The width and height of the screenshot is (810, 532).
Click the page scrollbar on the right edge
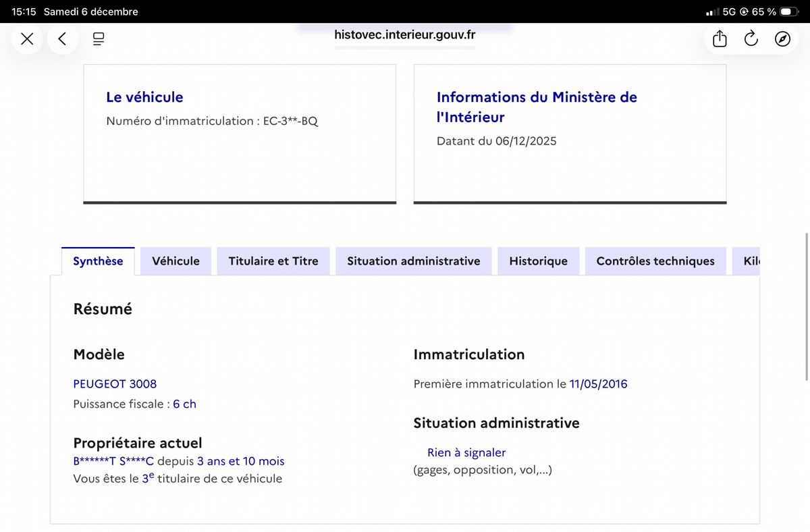[807, 307]
